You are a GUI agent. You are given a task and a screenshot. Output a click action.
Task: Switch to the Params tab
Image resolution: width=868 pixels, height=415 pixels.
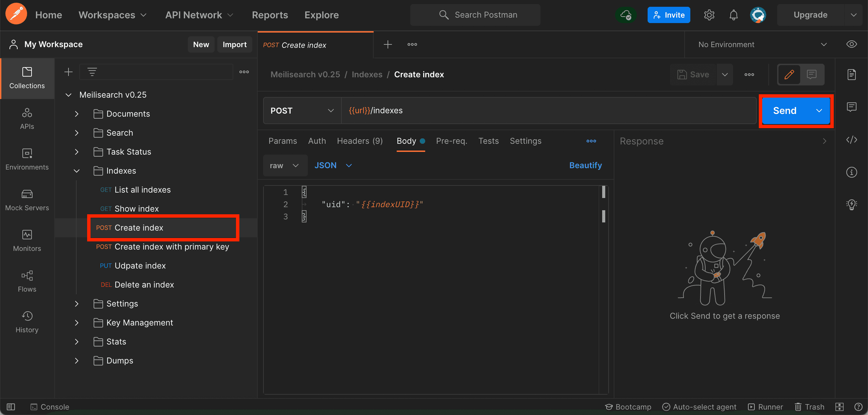[283, 141]
